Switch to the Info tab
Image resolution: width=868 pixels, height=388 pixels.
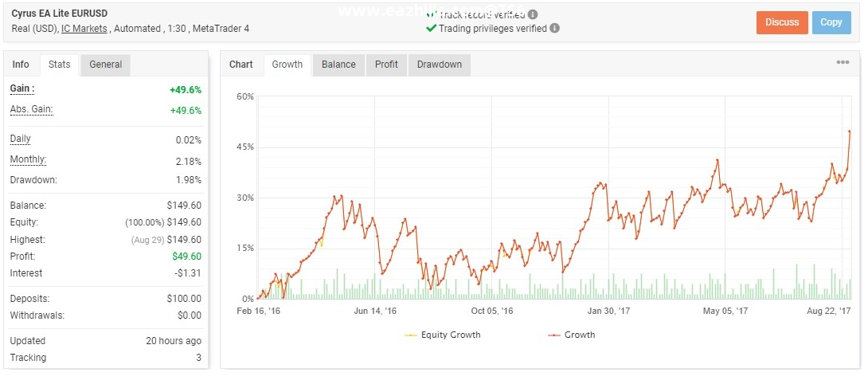point(21,65)
